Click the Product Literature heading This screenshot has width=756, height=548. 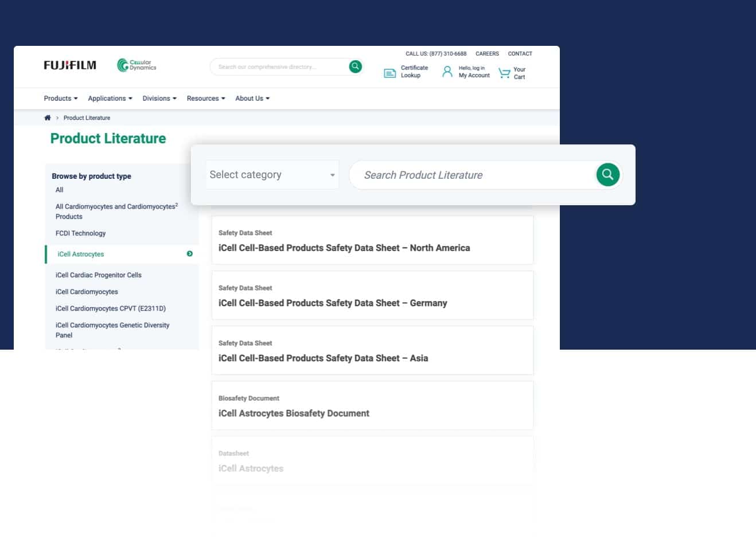[108, 139]
